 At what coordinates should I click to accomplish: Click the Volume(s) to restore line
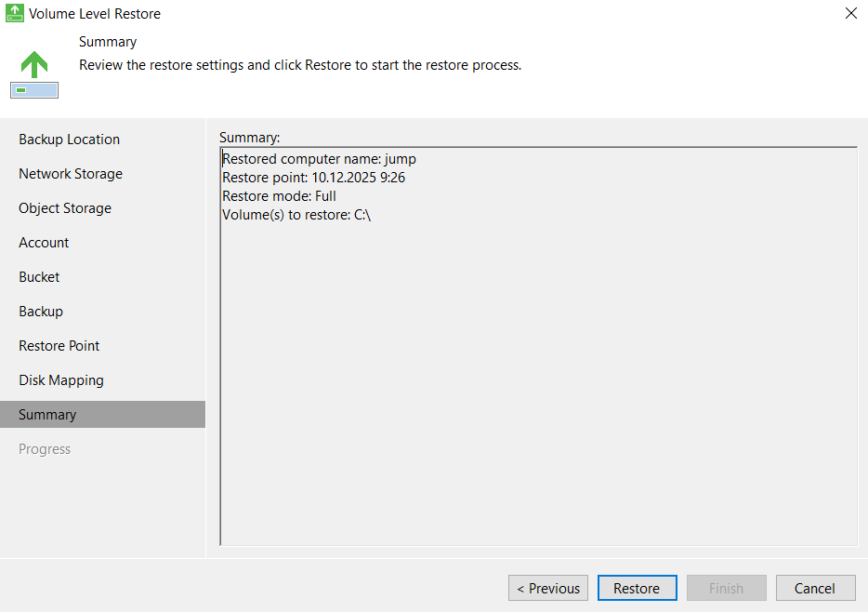(296, 215)
